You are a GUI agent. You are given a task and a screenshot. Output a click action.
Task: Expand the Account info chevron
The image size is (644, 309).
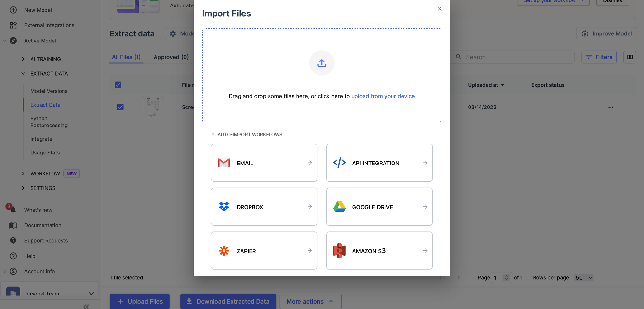[x=5, y=271]
